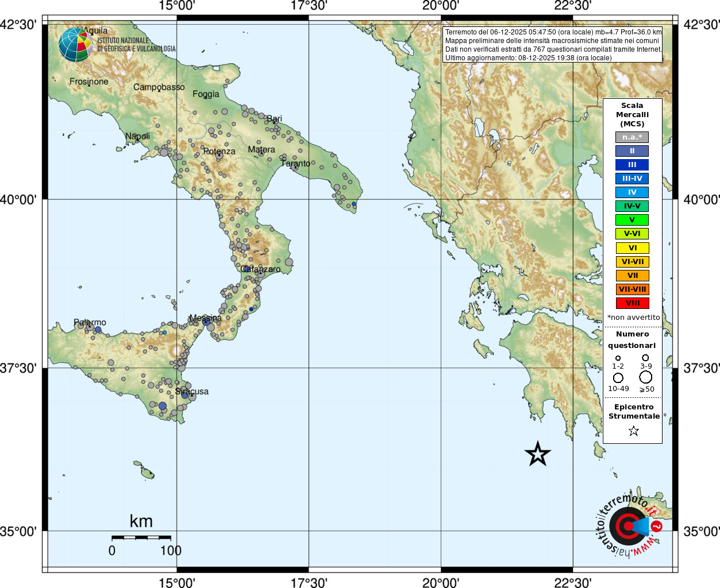Select the 3-9 questionnaires circle in legend

[646, 358]
